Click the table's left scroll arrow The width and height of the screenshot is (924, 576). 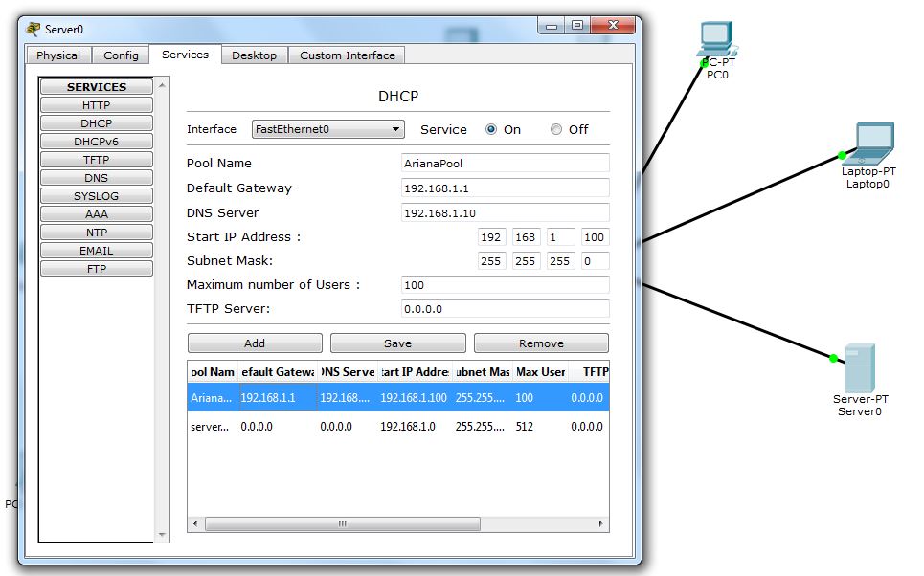click(x=194, y=524)
